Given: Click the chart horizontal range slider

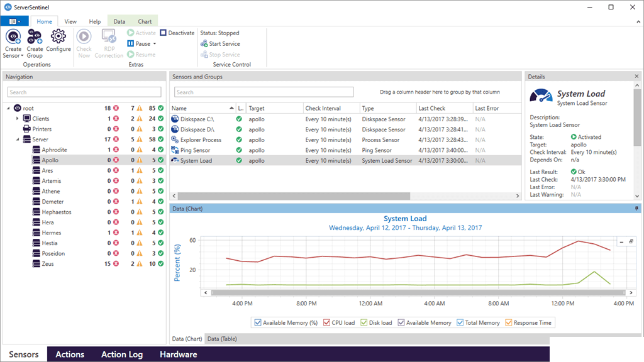Looking at the screenshot, I should [418, 293].
